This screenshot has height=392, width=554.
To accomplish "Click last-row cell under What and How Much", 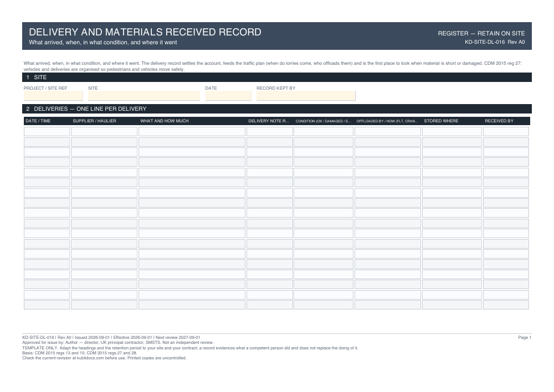I will [192, 305].
